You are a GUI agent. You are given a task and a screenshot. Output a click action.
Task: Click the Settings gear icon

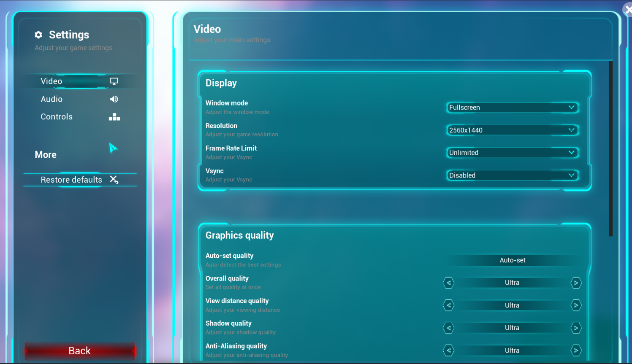pyautogui.click(x=38, y=35)
